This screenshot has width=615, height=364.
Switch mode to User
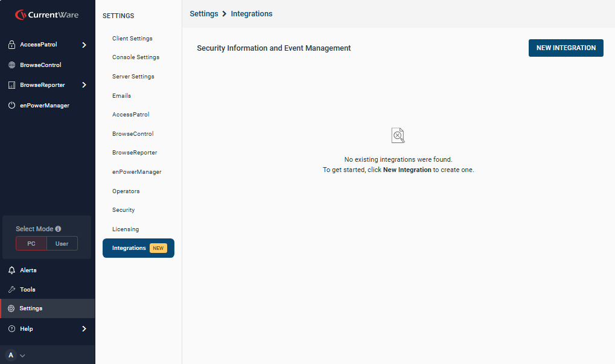tap(62, 244)
